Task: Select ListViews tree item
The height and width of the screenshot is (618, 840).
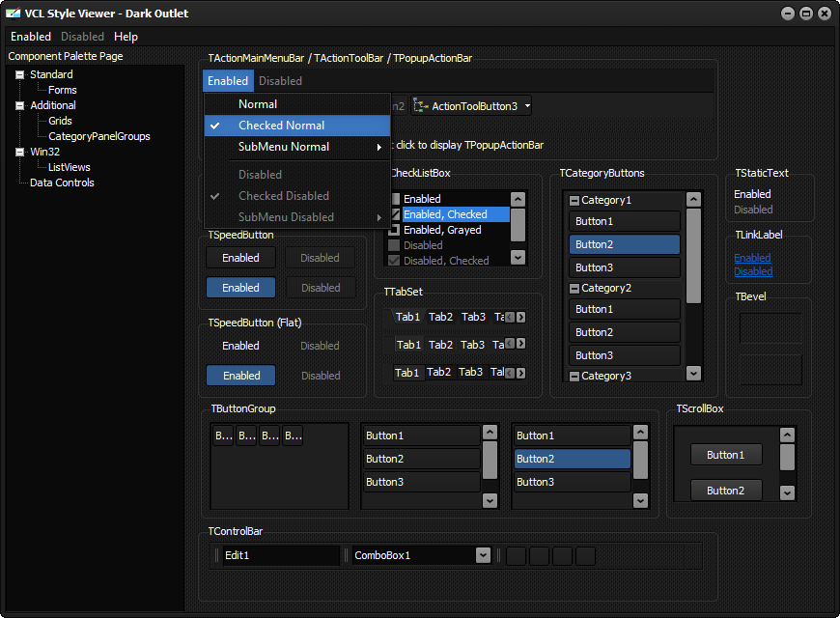Action: [70, 167]
